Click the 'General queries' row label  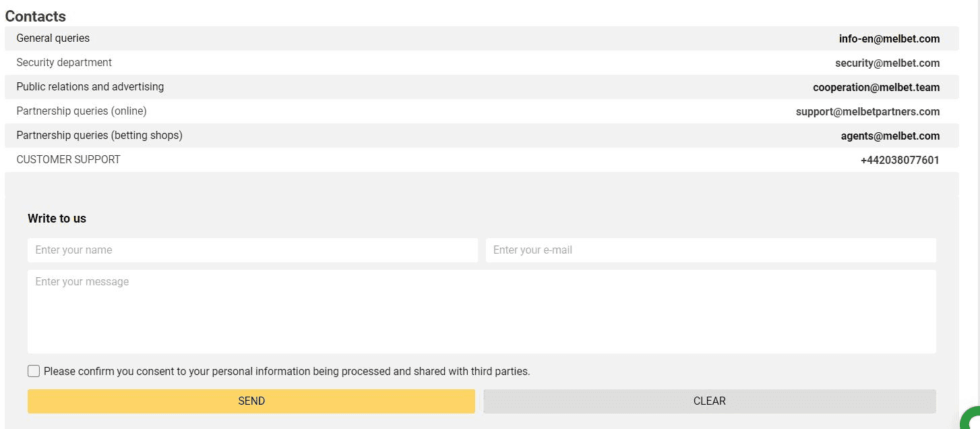(53, 38)
